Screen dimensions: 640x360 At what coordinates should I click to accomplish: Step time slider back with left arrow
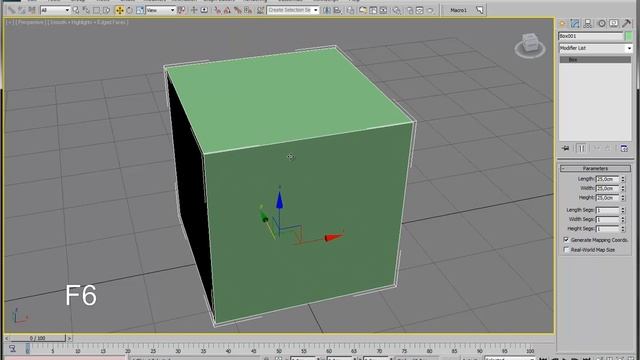tap(7, 338)
